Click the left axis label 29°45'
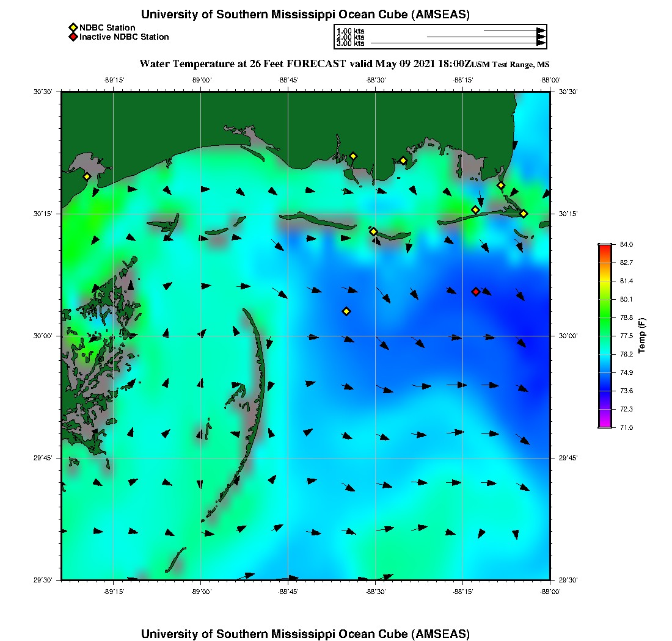The image size is (672, 641). (x=43, y=458)
